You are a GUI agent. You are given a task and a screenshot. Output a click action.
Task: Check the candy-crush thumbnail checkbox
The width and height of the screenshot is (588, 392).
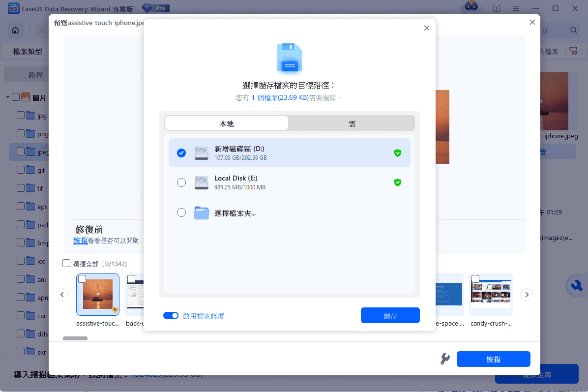[x=475, y=279]
